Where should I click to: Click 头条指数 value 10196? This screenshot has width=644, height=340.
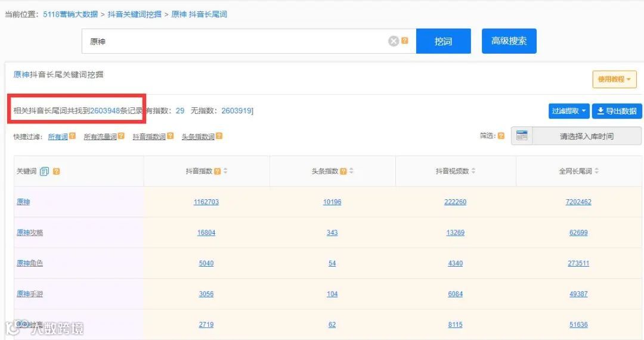tap(332, 202)
